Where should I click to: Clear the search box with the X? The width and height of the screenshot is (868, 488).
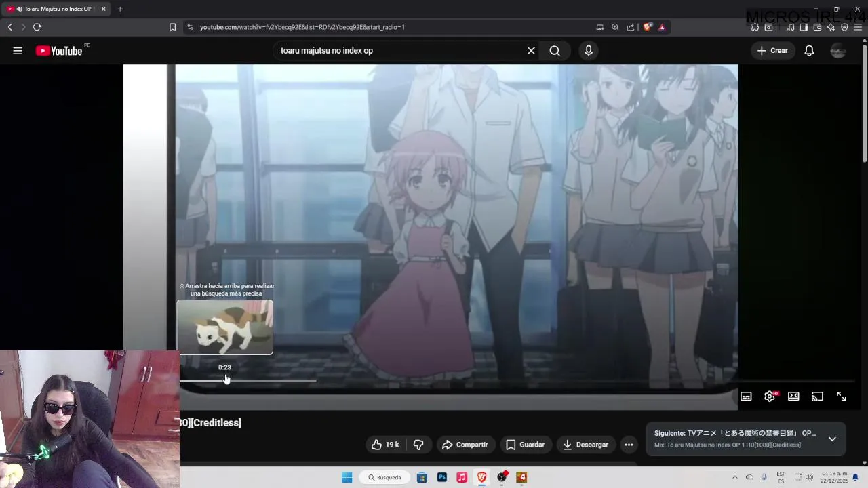531,51
